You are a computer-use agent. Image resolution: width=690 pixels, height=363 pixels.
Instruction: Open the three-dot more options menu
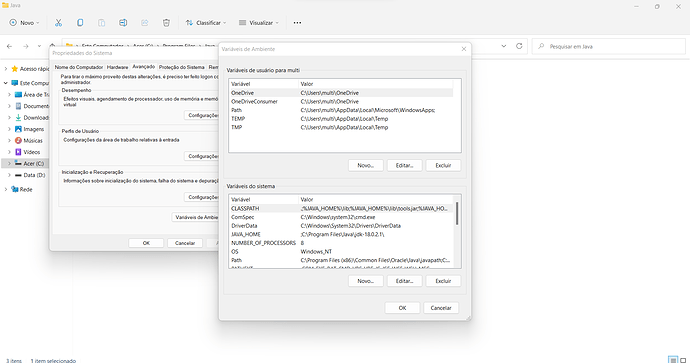297,23
